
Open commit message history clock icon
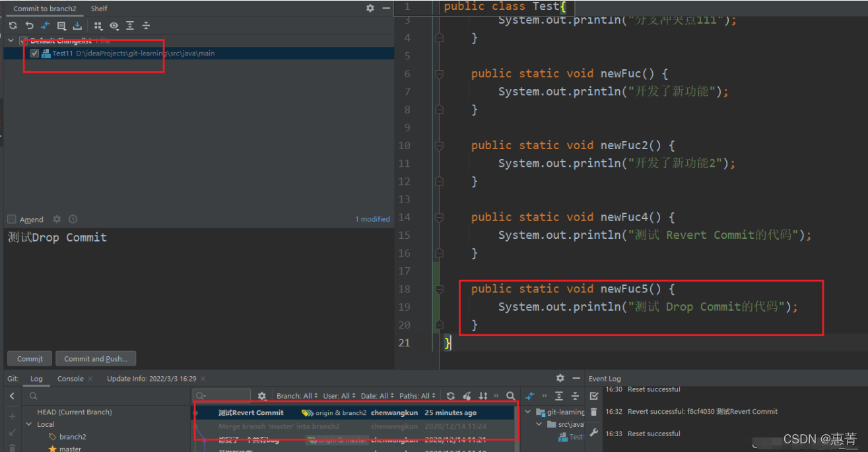(x=73, y=219)
